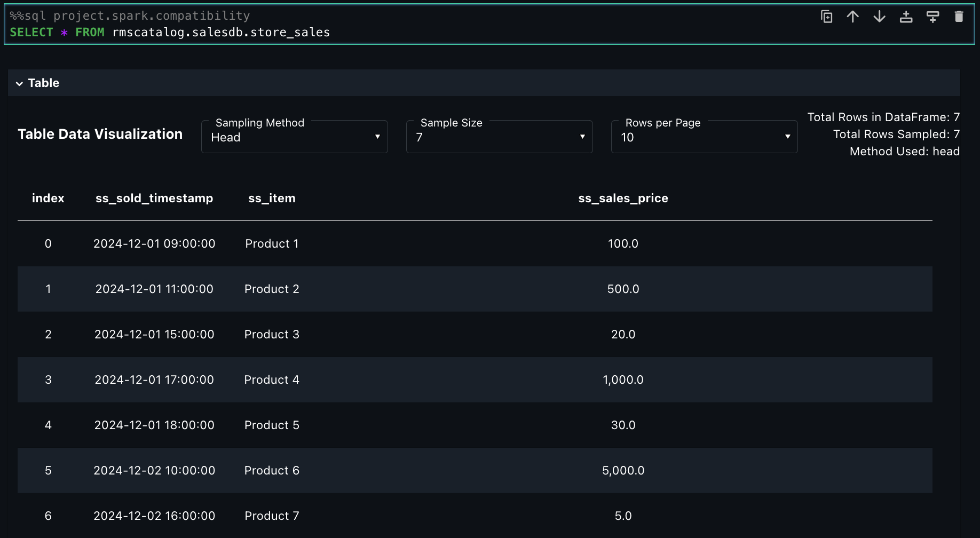Select the Product 5 cell
Screen dimensions: 980x538
coord(272,425)
